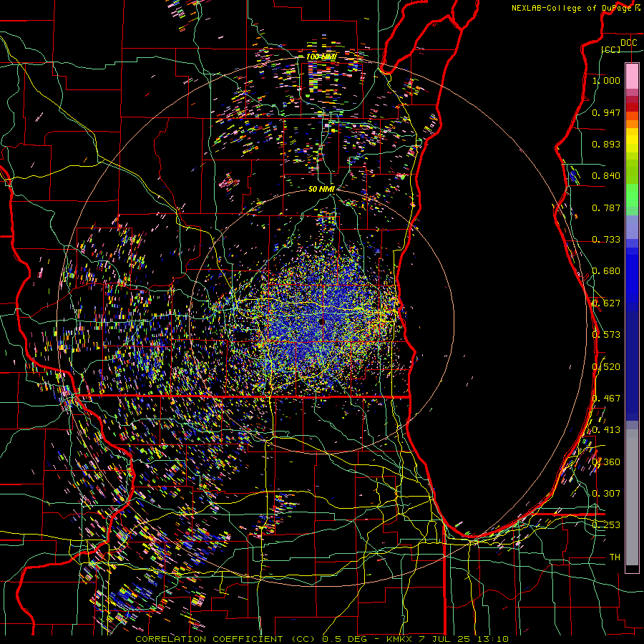Click the 0.307 color scale value
This screenshot has height=644, width=644.
coord(606,493)
